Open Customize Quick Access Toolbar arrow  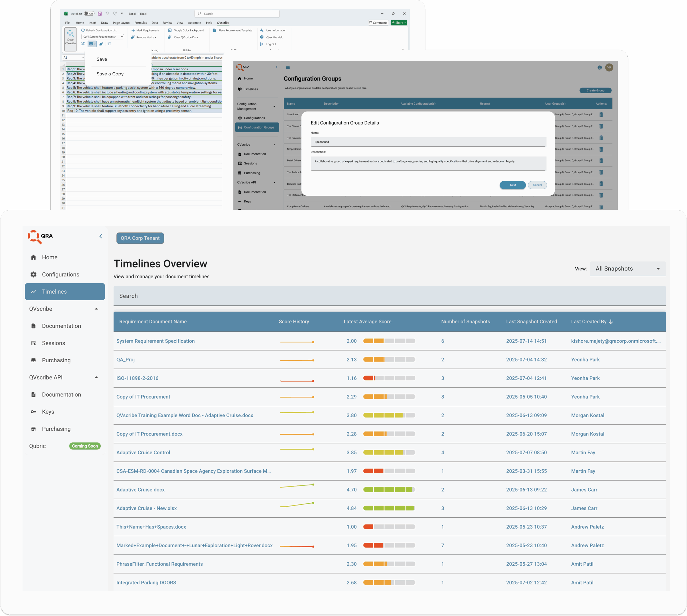point(122,13)
